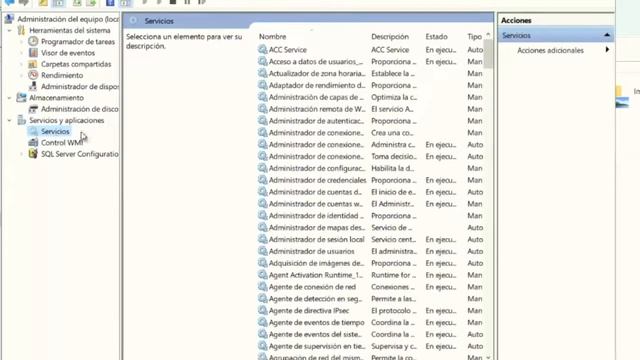The image size is (640, 360).
Task: Click gear icon of Administrador de credenciales
Action: tap(262, 180)
